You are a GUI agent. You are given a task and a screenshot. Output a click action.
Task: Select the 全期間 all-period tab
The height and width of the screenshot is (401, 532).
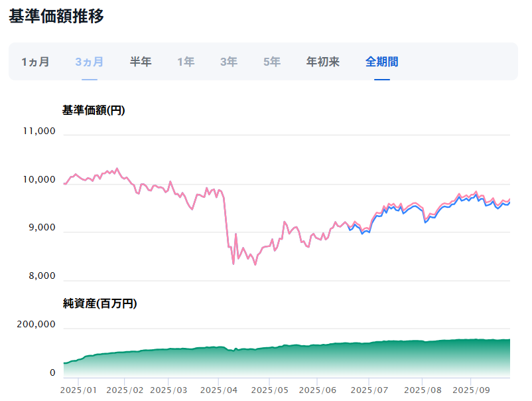coord(381,62)
